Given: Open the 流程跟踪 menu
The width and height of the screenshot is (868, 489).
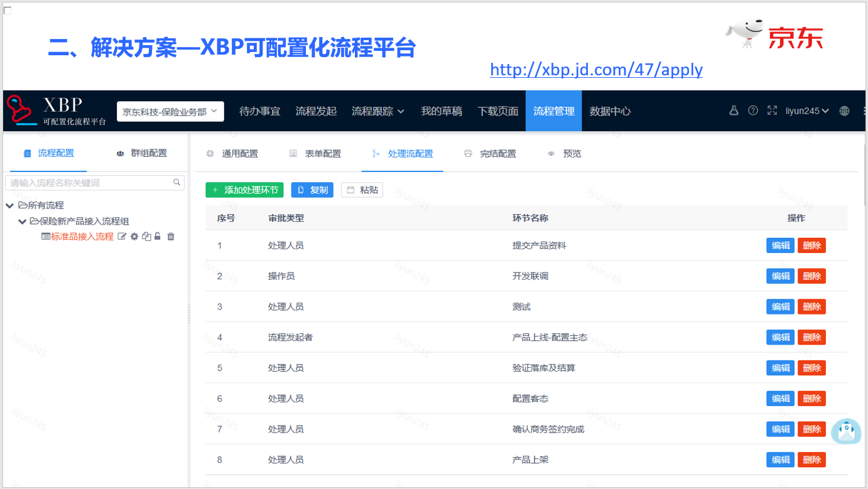Looking at the screenshot, I should (377, 111).
